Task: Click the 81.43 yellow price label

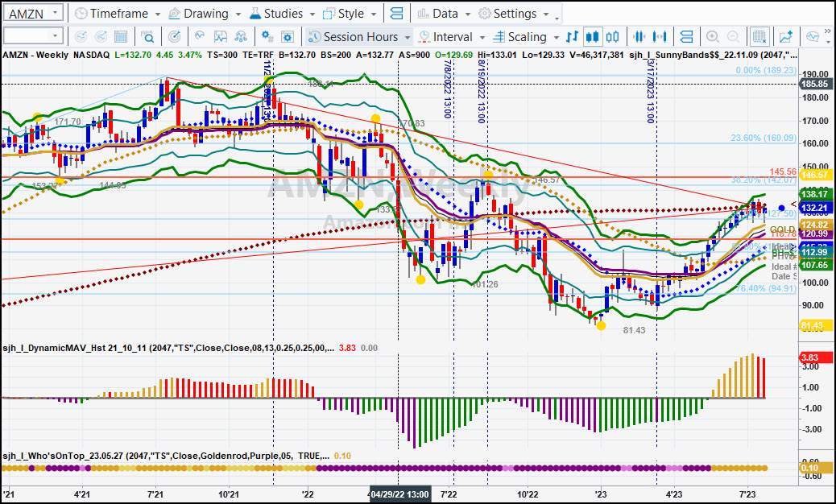Action: pos(815,325)
